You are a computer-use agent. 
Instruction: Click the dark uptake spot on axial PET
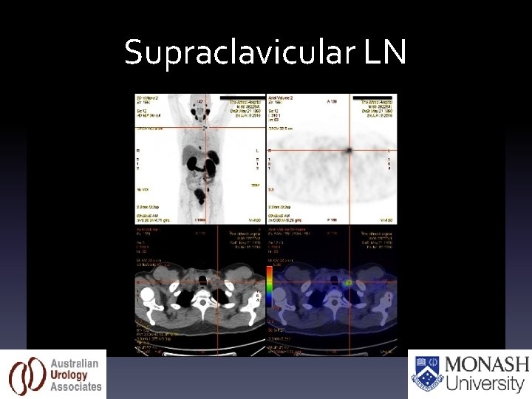pos(349,150)
